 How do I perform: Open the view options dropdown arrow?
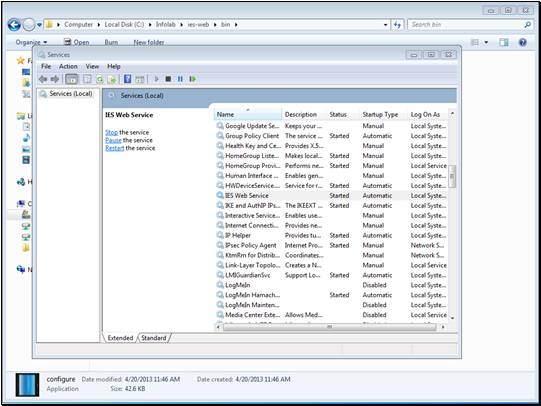486,42
